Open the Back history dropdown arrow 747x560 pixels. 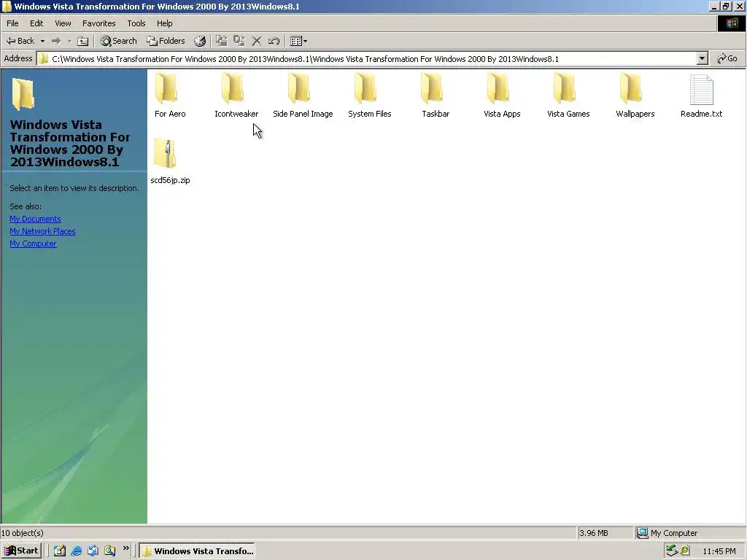click(42, 41)
